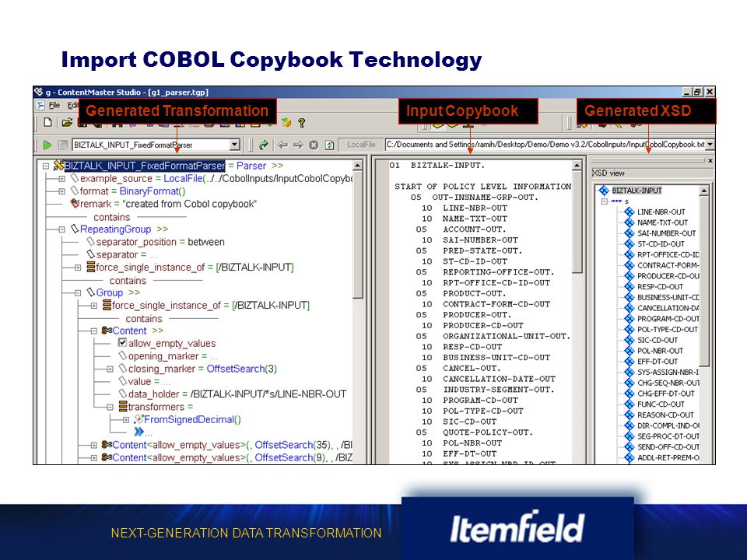Expand the format = BinaryFormat node
This screenshot has width=747, height=560.
click(61, 191)
